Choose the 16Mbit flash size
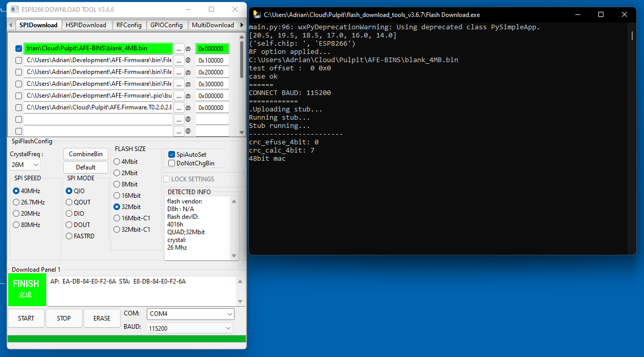 point(117,196)
